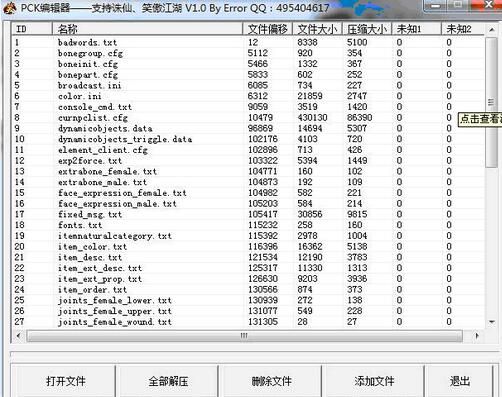
Task: Click compressed size value 9815
Action: (x=357, y=214)
